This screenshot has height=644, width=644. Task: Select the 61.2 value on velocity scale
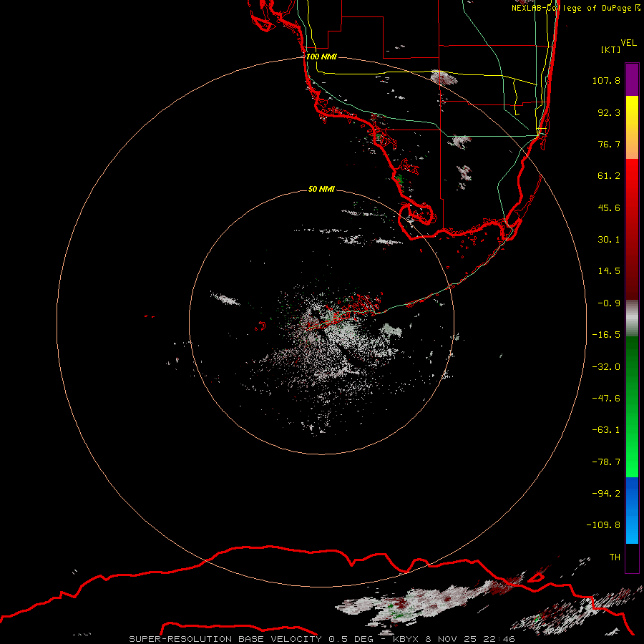tap(609, 176)
